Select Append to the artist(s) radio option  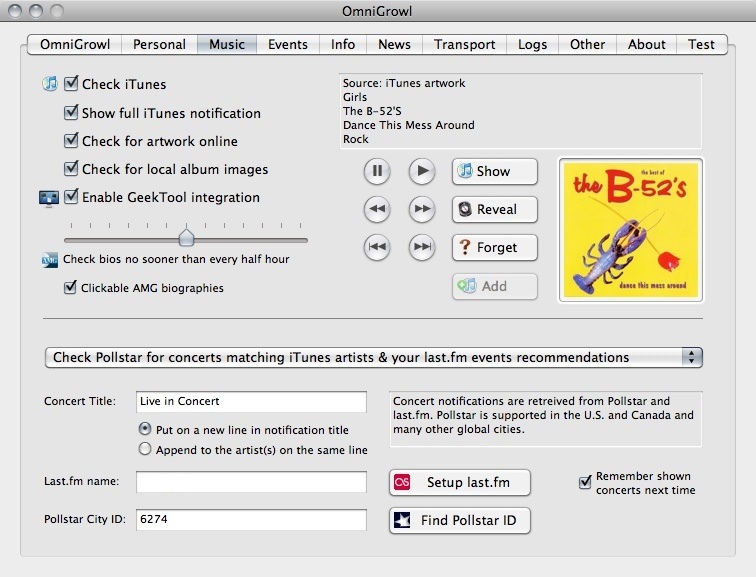(146, 450)
